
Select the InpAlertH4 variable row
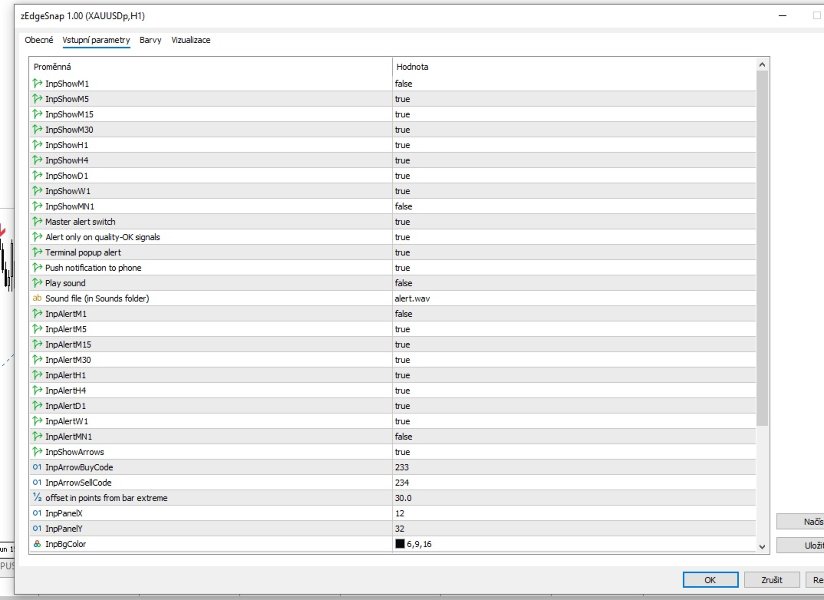[x=393, y=390]
